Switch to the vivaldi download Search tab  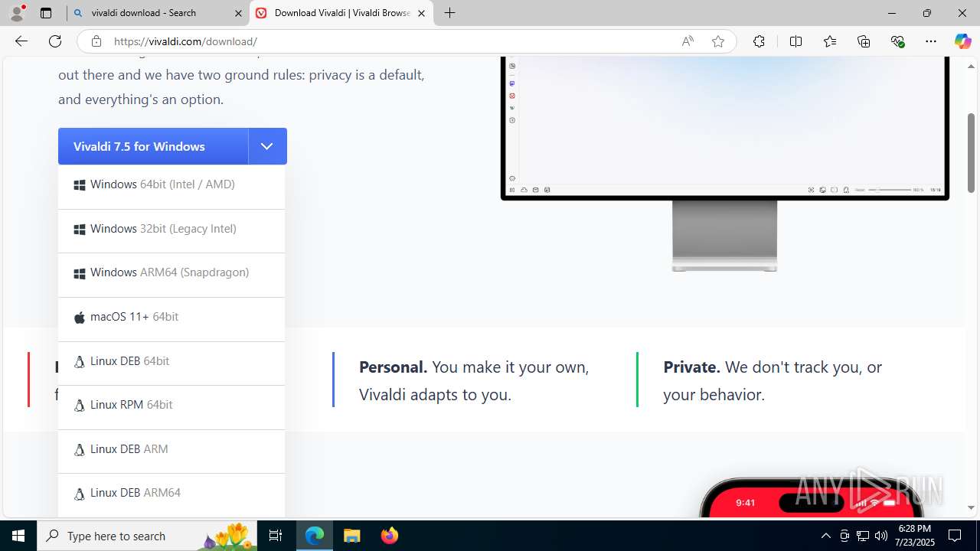tap(158, 13)
